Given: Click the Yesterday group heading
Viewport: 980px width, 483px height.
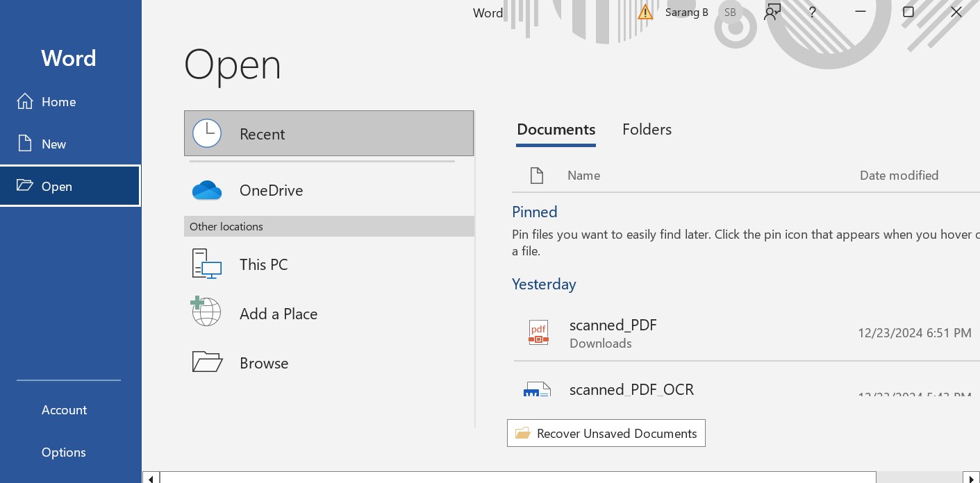Looking at the screenshot, I should pos(544,284).
